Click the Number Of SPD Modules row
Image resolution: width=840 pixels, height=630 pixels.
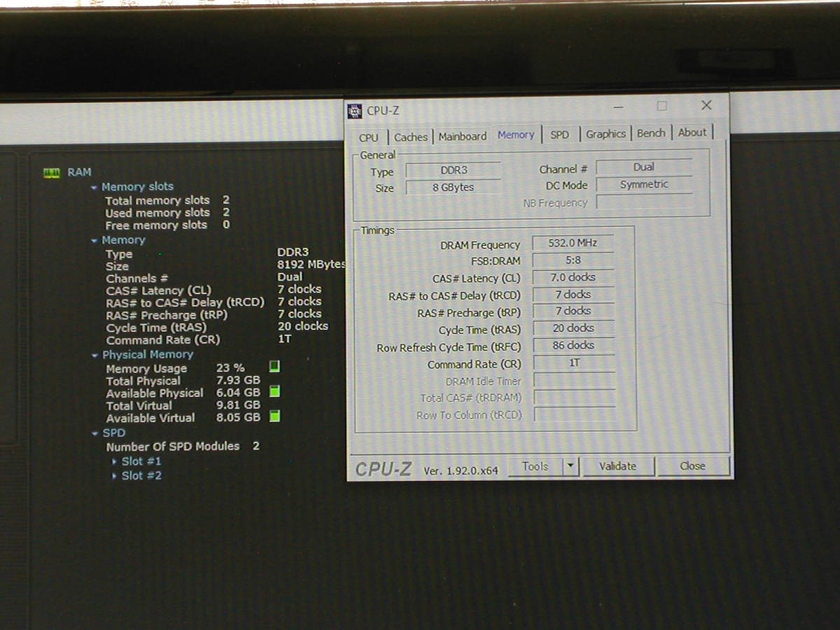(183, 447)
